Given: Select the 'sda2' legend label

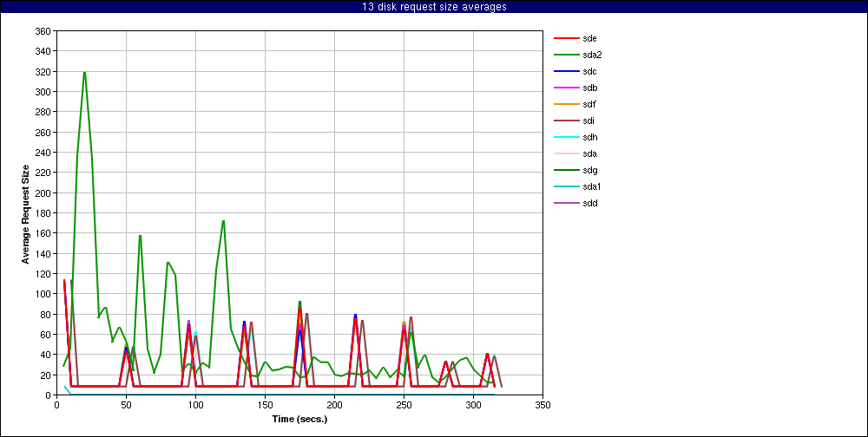Looking at the screenshot, I should coord(592,55).
